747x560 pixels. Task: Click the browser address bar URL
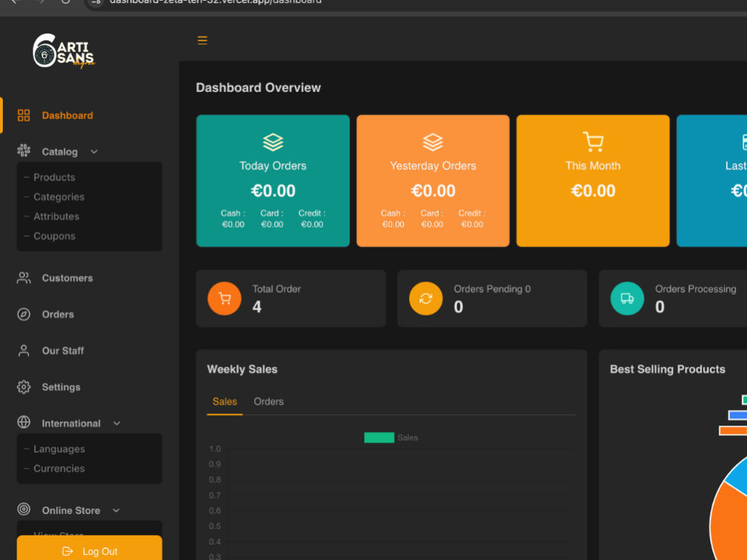(215, 2)
